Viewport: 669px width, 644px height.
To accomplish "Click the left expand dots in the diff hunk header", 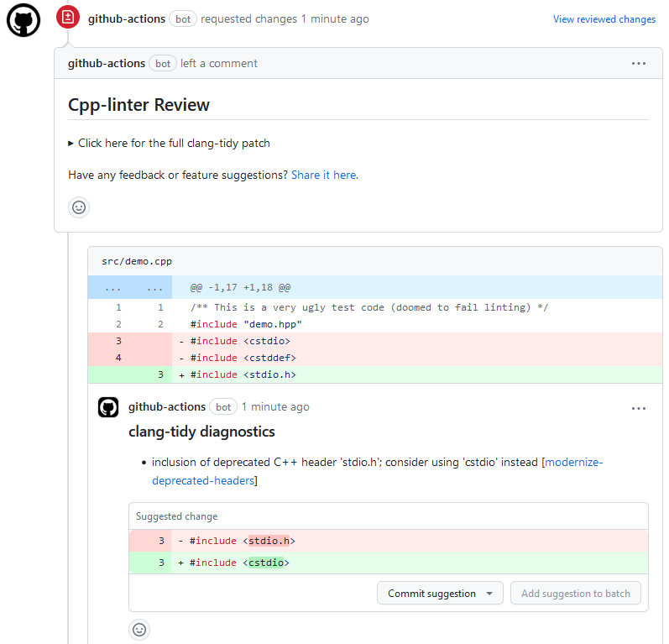I will coord(112,288).
